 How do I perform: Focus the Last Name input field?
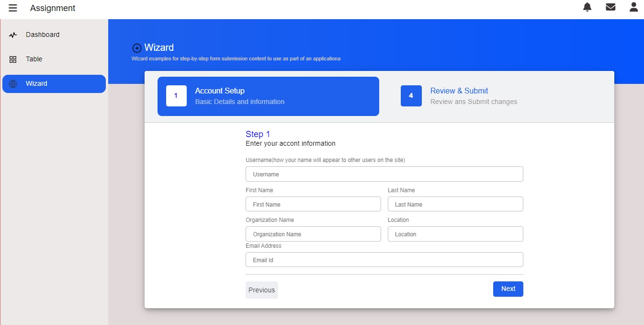coord(455,204)
